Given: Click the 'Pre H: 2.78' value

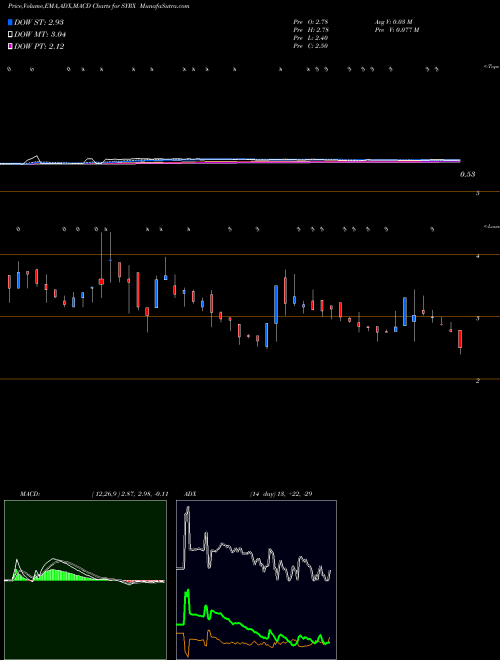Looking at the screenshot, I should [311, 30].
